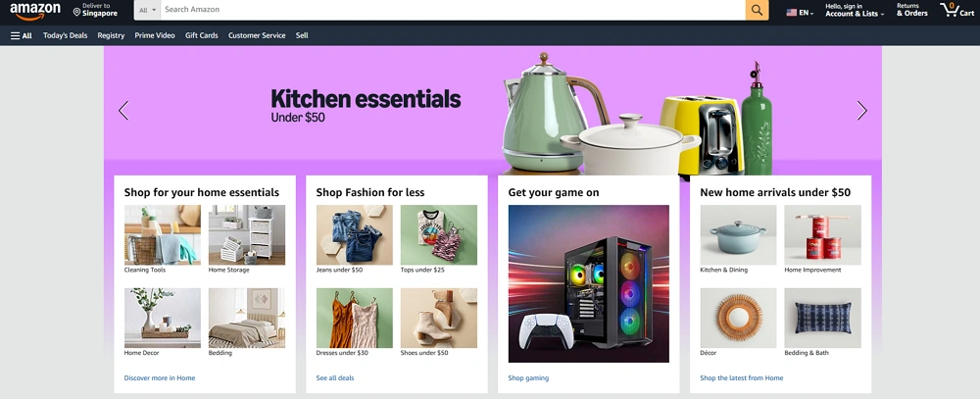Click inside the Search Amazon field
The image size is (980, 399).
pyautogui.click(x=453, y=10)
